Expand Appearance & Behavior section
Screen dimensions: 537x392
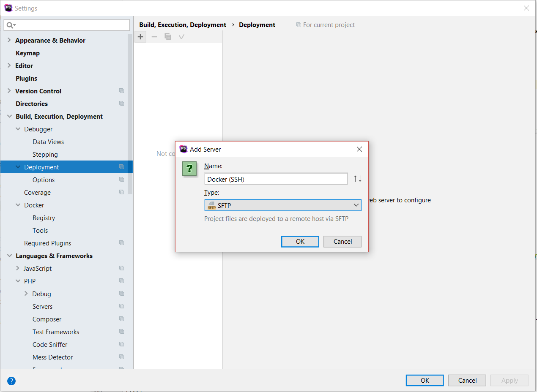click(9, 40)
